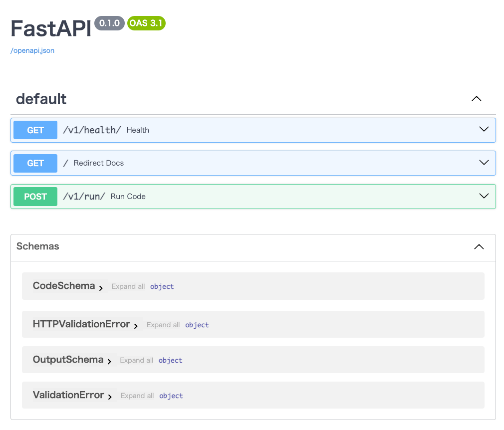The height and width of the screenshot is (430, 504).
Task: Click the object type label of CodeSchema
Action: click(x=162, y=286)
